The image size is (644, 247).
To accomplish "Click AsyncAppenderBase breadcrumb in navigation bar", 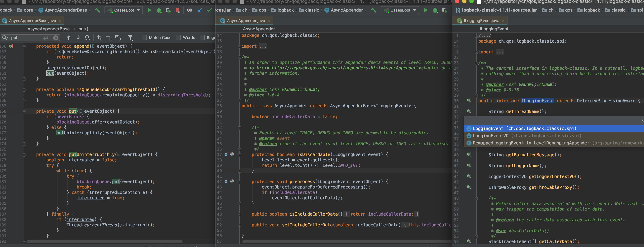I will 66,10.
